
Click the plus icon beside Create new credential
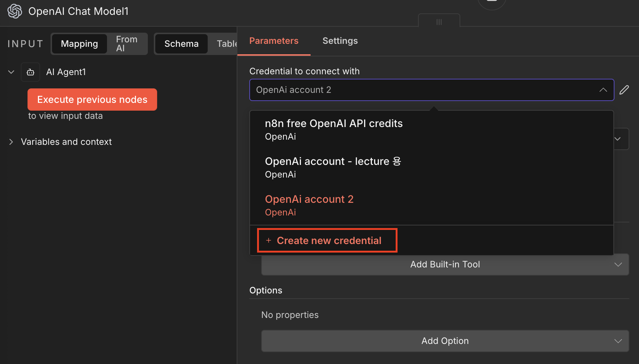coord(269,241)
